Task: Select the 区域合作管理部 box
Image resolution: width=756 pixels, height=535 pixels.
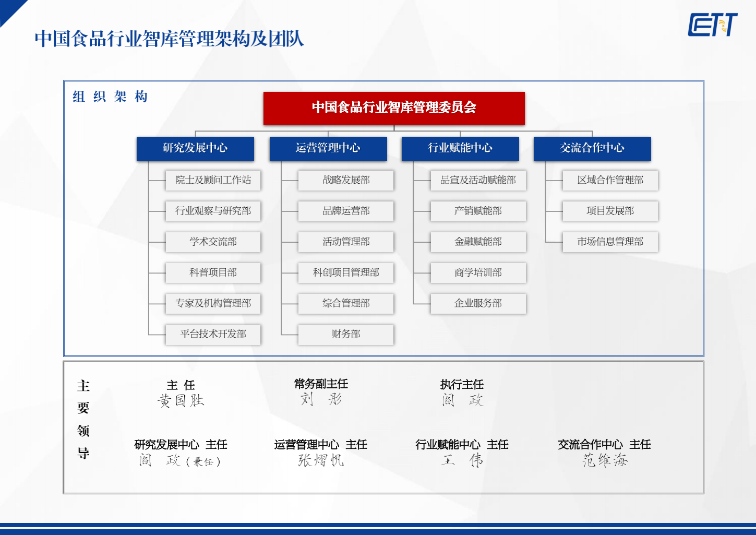Action: (x=610, y=180)
